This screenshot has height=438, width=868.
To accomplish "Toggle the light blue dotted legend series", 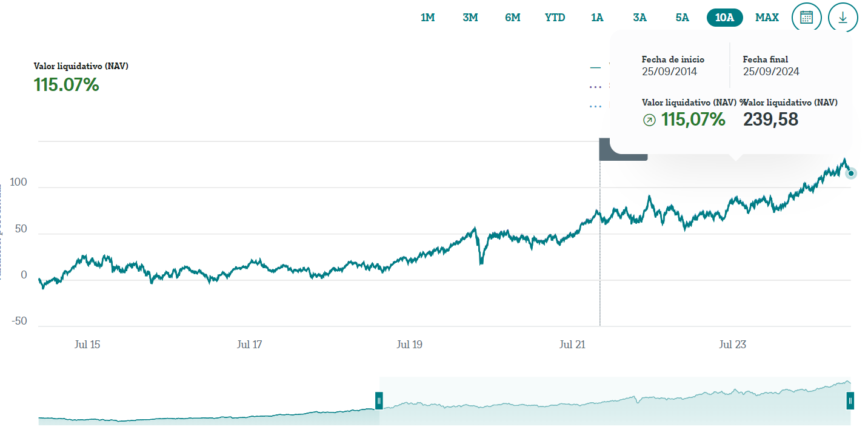I will pyautogui.click(x=595, y=106).
